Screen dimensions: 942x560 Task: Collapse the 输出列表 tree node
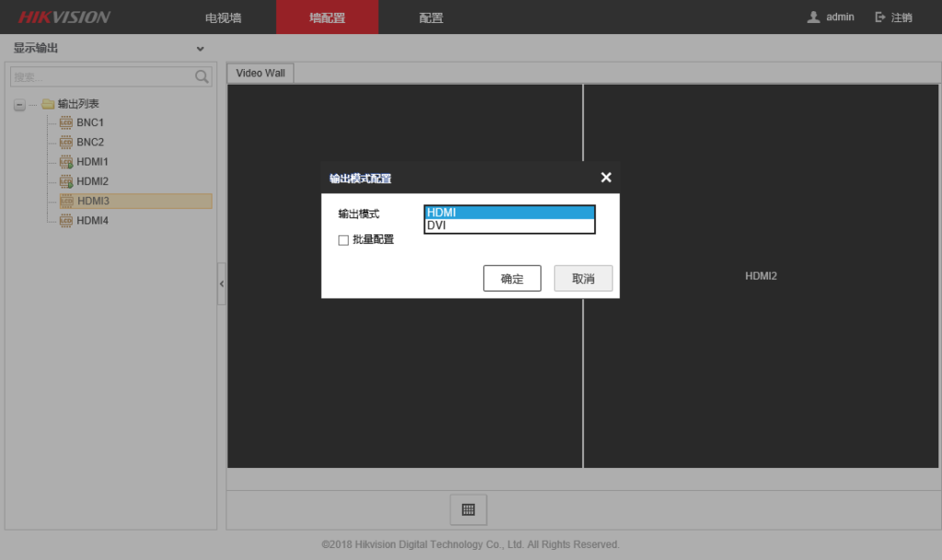point(20,105)
